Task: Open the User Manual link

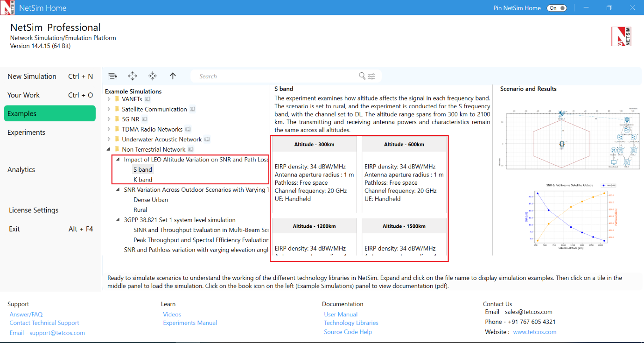Action: (341, 315)
